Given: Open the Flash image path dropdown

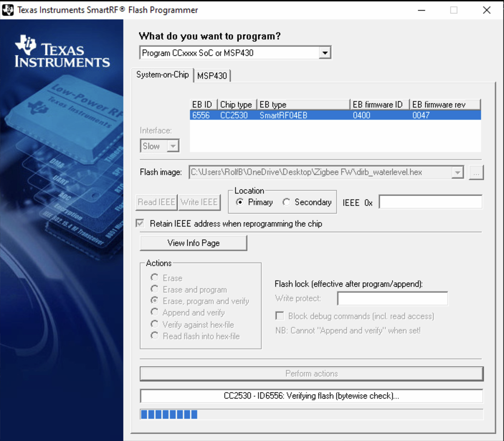Looking at the screenshot, I should click(x=457, y=172).
